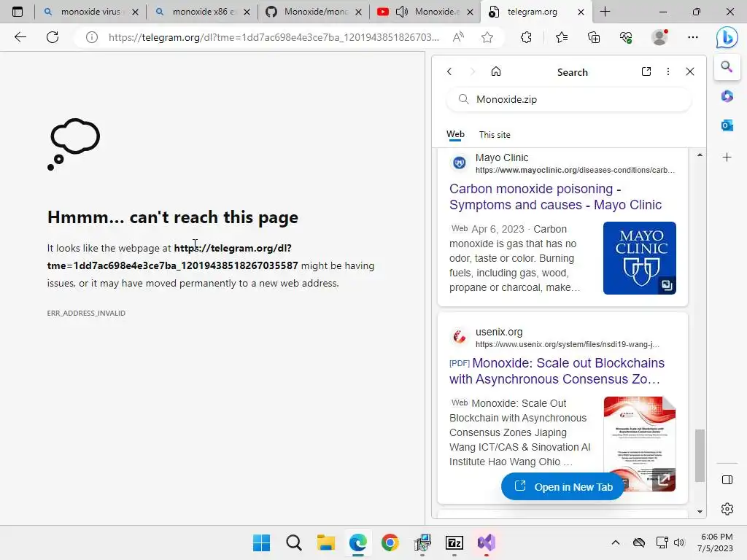Image resolution: width=747 pixels, height=560 pixels.
Task: Click the browser Back arrow
Action: [x=20, y=37]
